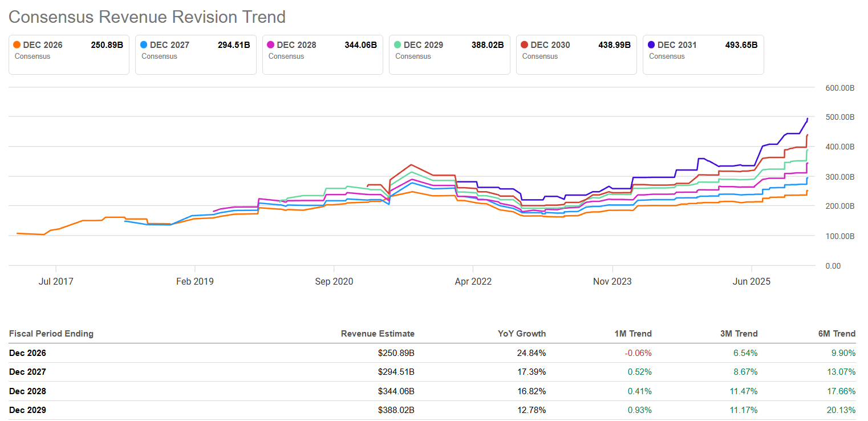The image size is (868, 421).
Task: Click the Dec 2027 row label in table
Action: click(x=27, y=372)
